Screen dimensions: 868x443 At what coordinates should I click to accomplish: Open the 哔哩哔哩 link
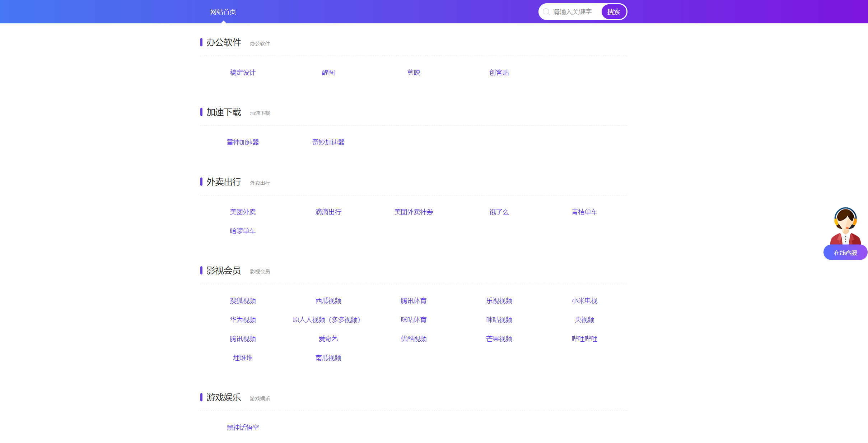pyautogui.click(x=584, y=339)
